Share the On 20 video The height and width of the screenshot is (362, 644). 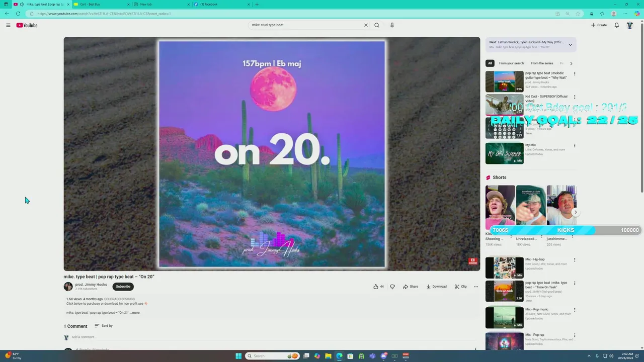(411, 287)
